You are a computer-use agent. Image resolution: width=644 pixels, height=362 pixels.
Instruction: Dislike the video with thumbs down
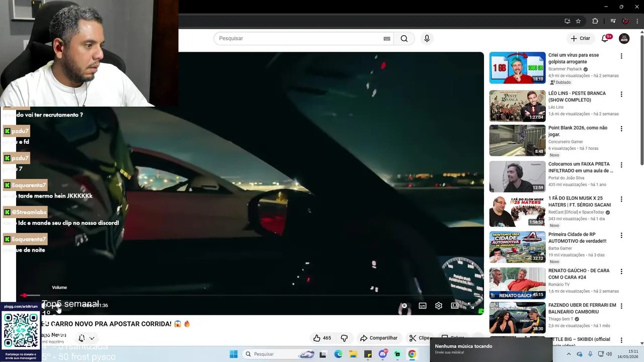344,338
